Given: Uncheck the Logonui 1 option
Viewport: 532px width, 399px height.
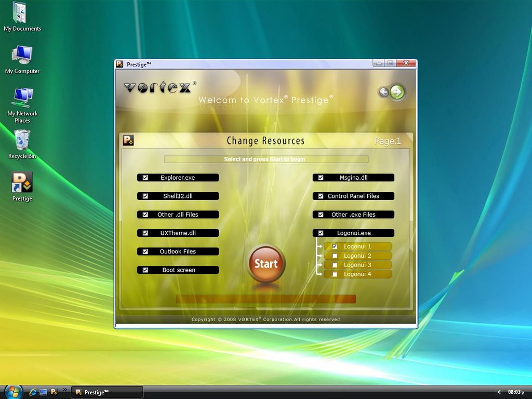Looking at the screenshot, I should [335, 246].
